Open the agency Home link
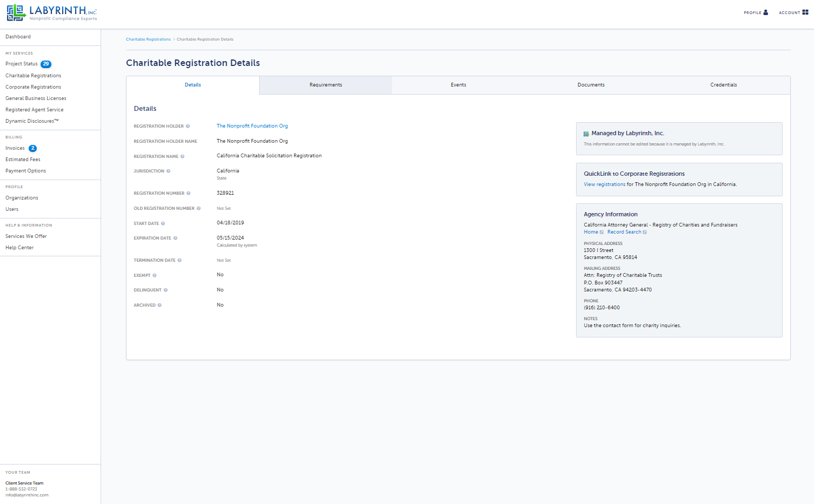The image size is (814, 504). (591, 232)
